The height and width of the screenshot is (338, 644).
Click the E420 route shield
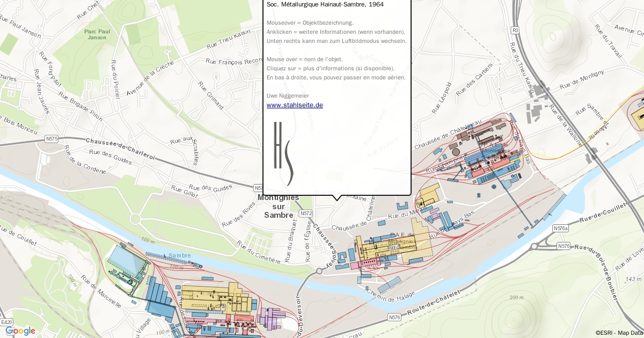(x=7, y=322)
